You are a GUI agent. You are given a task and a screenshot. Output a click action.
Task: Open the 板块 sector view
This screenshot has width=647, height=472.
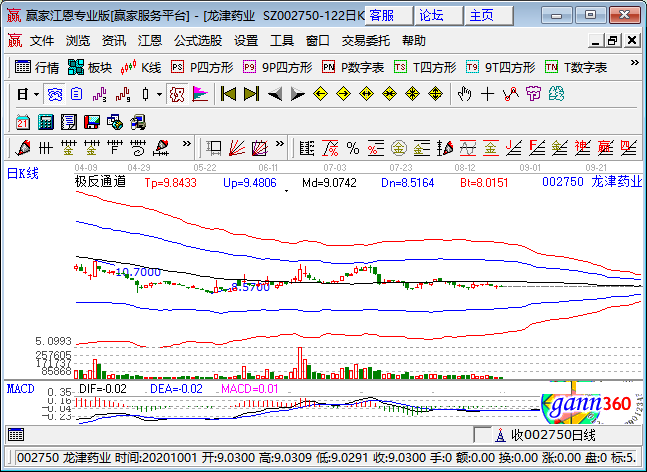pos(90,67)
